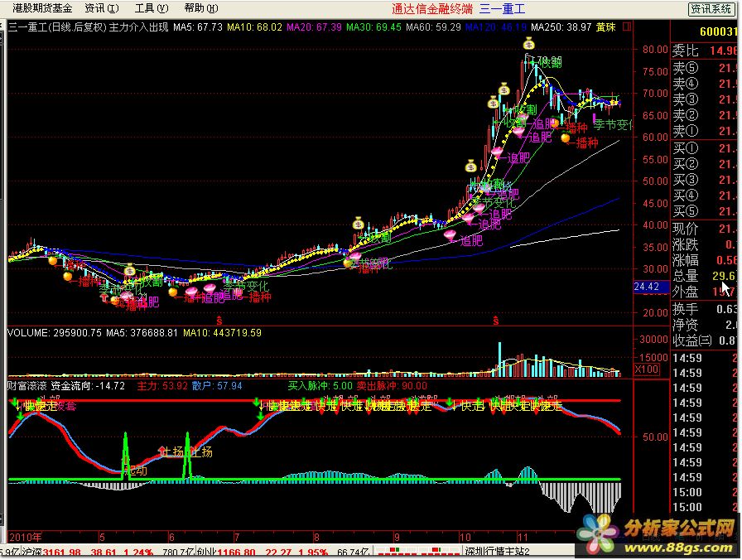Click the red-green market breadth indicator in status bar
Viewport: 742px width, 560px height.
pyautogui.click(x=417, y=551)
